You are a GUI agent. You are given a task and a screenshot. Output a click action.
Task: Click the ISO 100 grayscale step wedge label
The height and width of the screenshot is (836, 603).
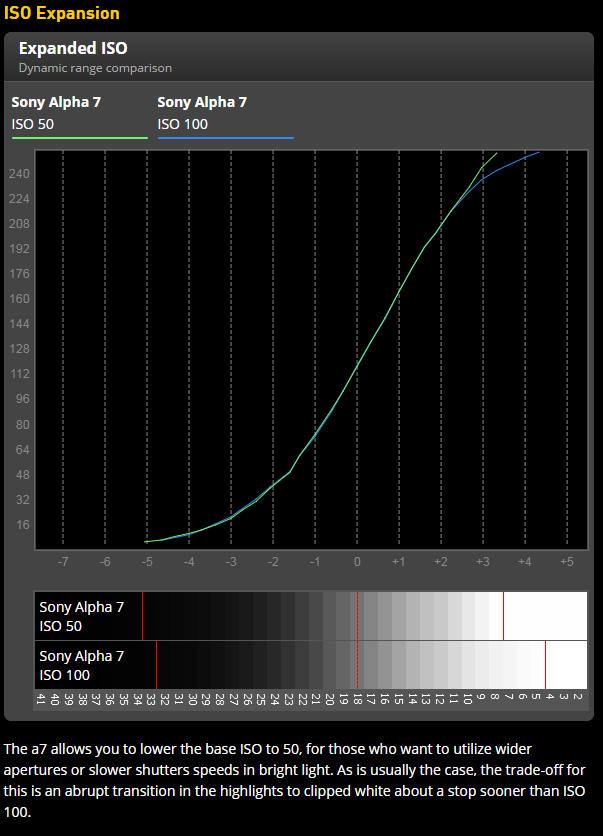click(82, 665)
